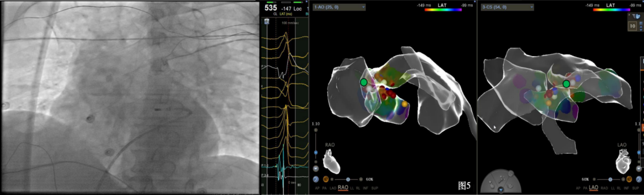Click the blue globe icon in left map

316,179
